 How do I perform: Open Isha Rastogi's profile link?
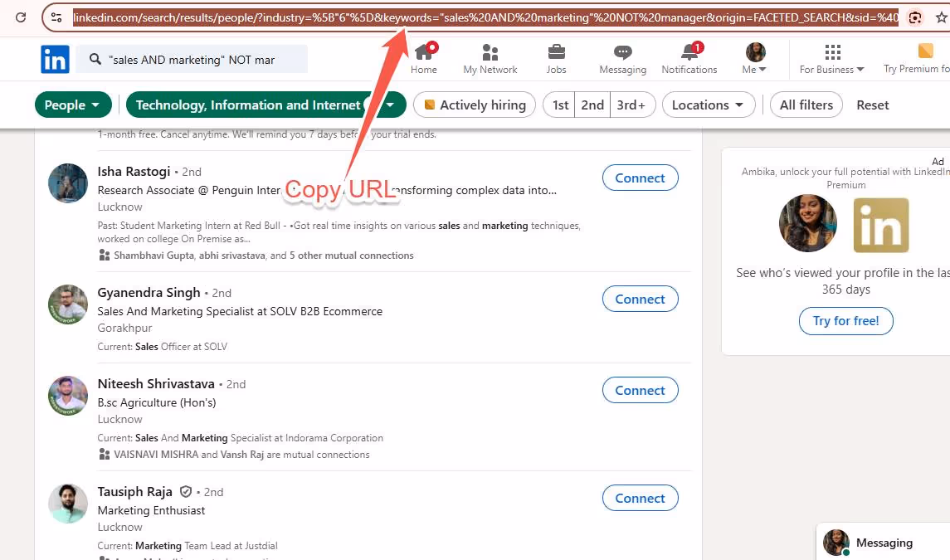134,171
